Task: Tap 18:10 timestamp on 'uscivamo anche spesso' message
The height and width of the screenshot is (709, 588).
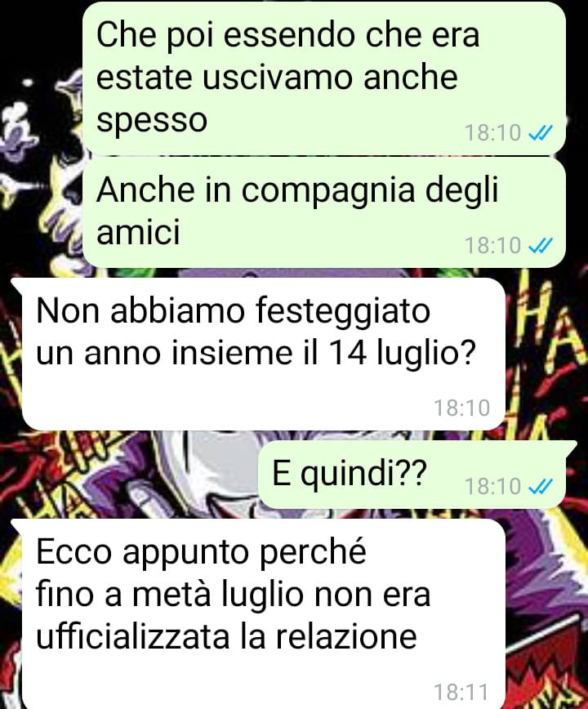Action: tap(492, 133)
